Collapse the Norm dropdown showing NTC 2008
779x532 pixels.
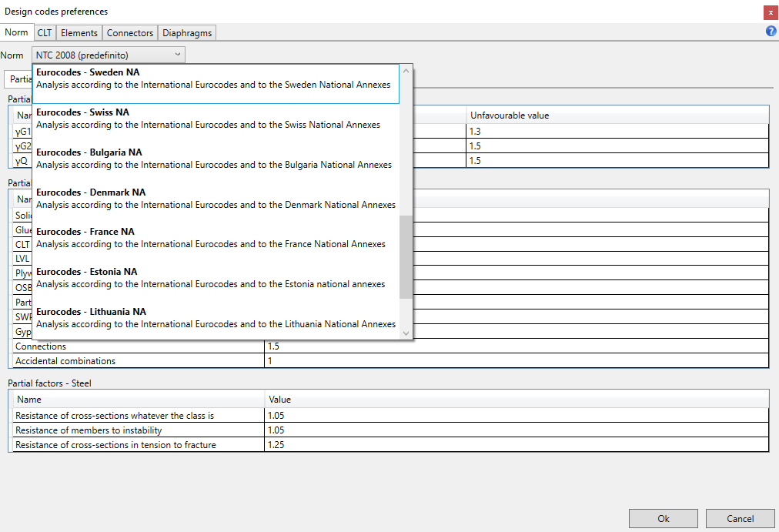(x=109, y=55)
